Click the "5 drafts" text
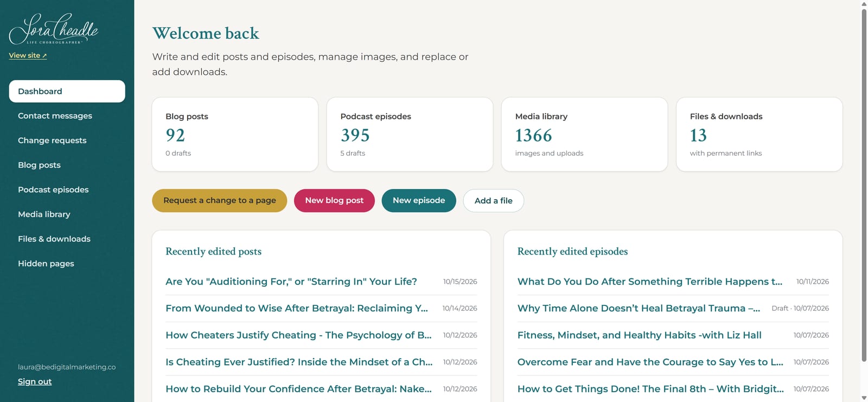868x402 pixels. click(353, 154)
